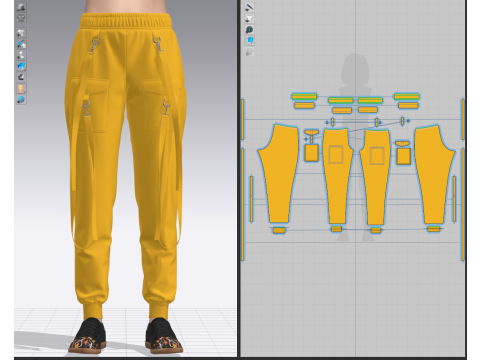This screenshot has height=360, width=480.
Task: Select the right pocket flap pattern piece
Action: click(402, 144)
